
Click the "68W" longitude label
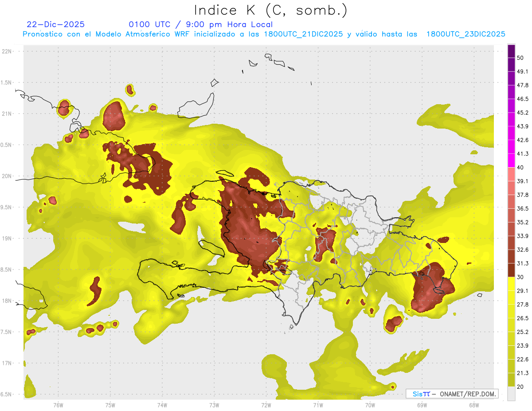[473, 405]
